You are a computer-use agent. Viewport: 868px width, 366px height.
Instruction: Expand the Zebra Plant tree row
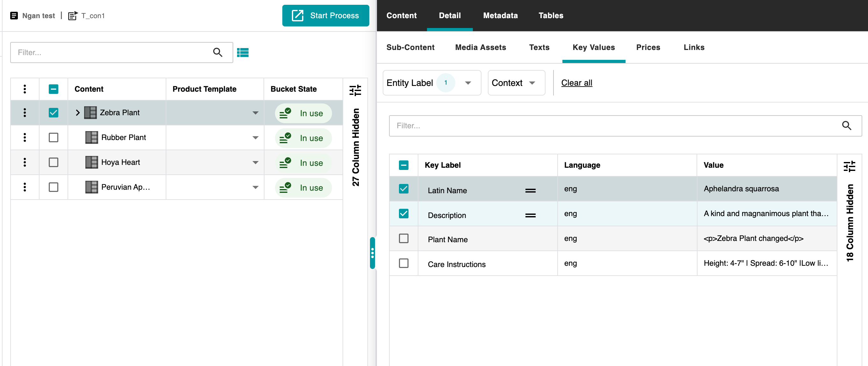(x=77, y=113)
